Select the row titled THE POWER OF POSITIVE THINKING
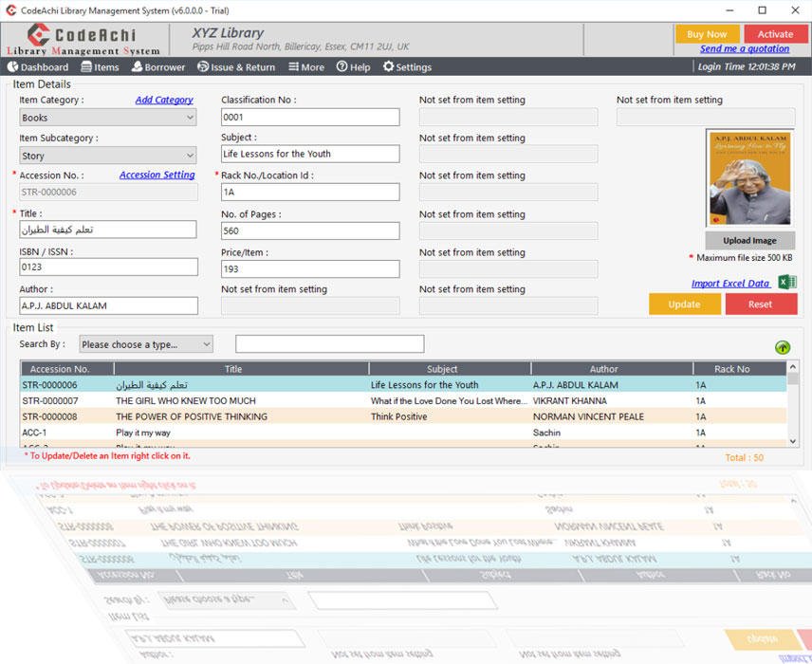 [x=233, y=416]
